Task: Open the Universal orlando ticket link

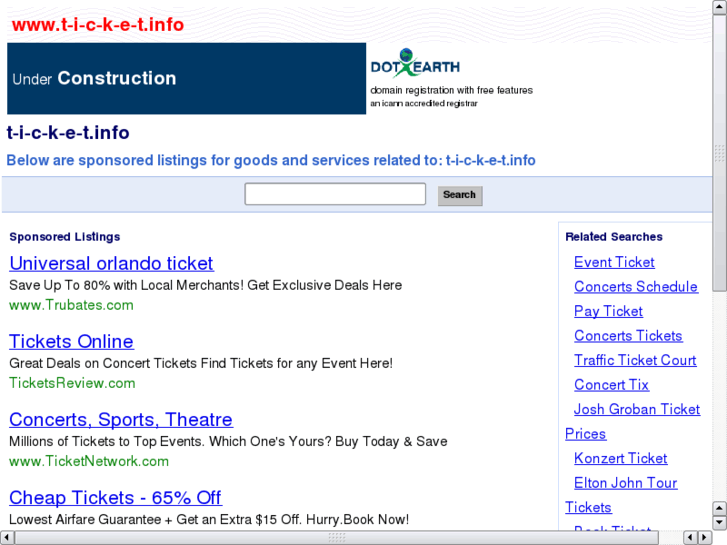Action: (x=111, y=263)
